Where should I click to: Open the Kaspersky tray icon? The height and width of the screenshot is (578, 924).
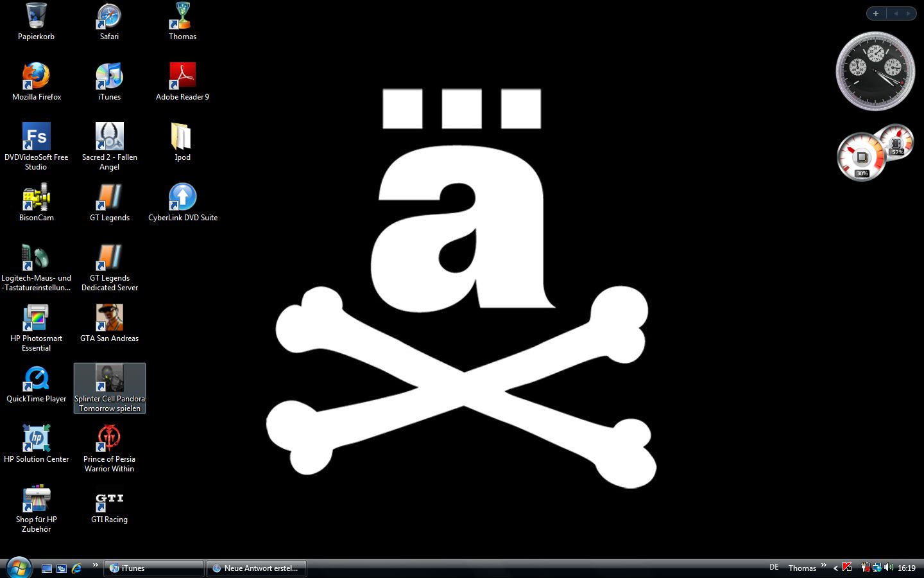[x=847, y=567]
